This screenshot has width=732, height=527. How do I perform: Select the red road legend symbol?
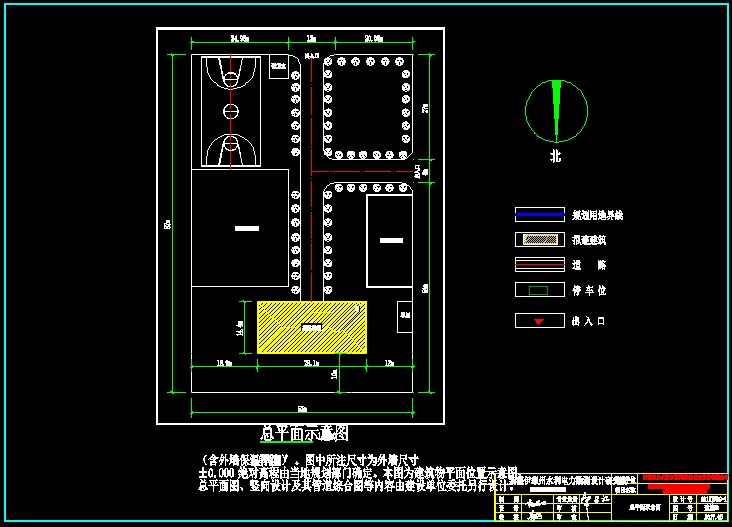pos(539,265)
